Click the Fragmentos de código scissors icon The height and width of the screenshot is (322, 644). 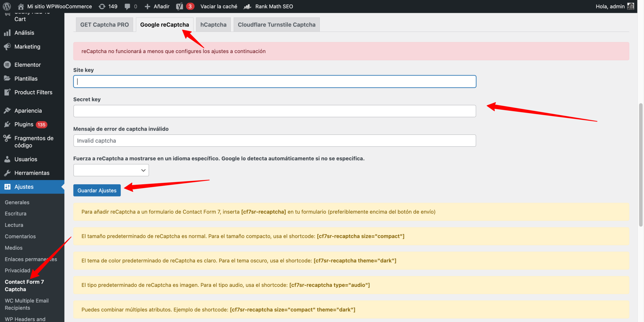[x=7, y=138]
